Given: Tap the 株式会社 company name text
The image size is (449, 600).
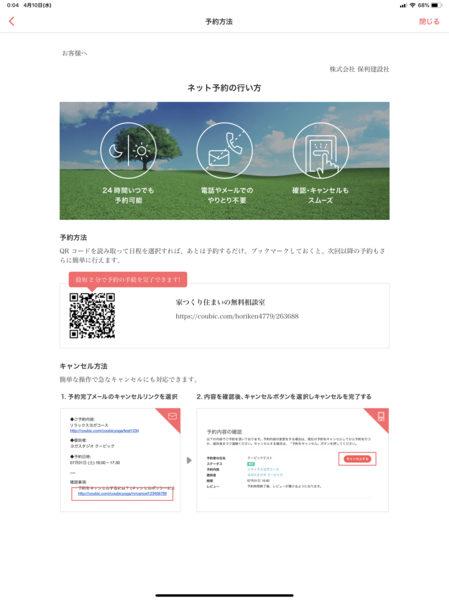Looking at the screenshot, I should (359, 69).
